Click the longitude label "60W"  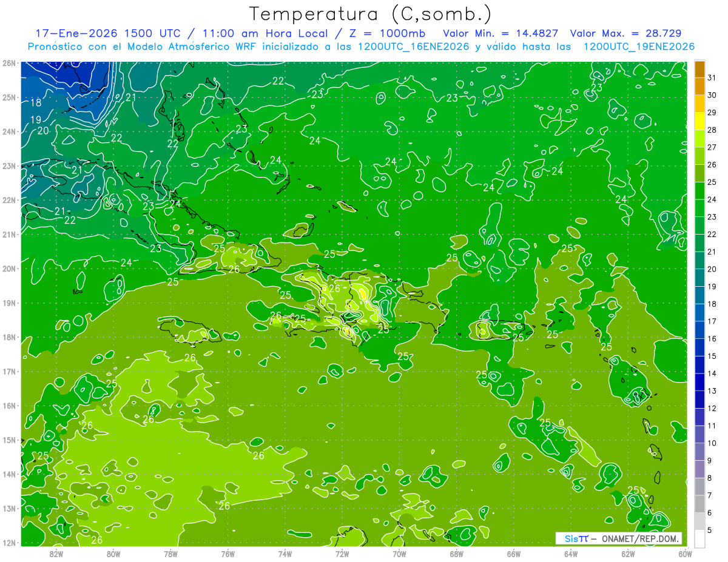(x=685, y=553)
